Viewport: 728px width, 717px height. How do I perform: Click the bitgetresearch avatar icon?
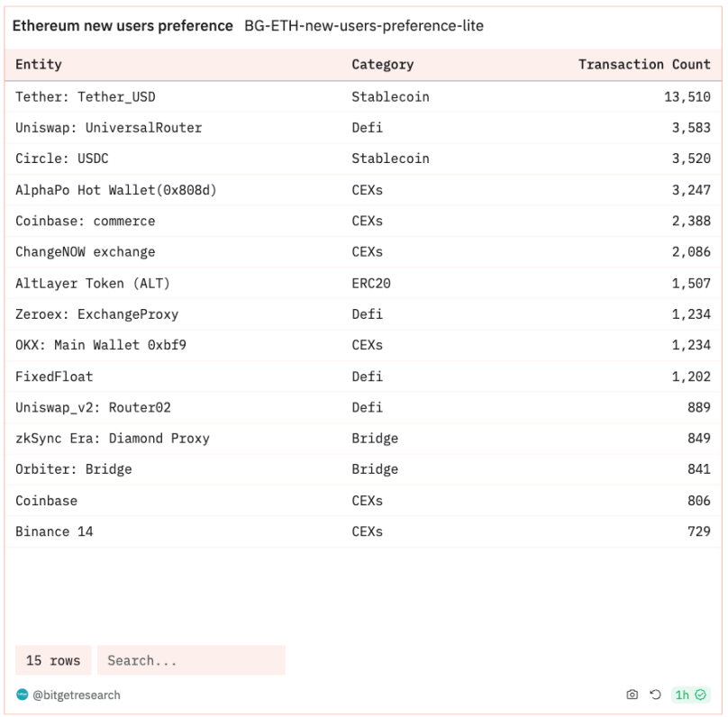[22, 695]
